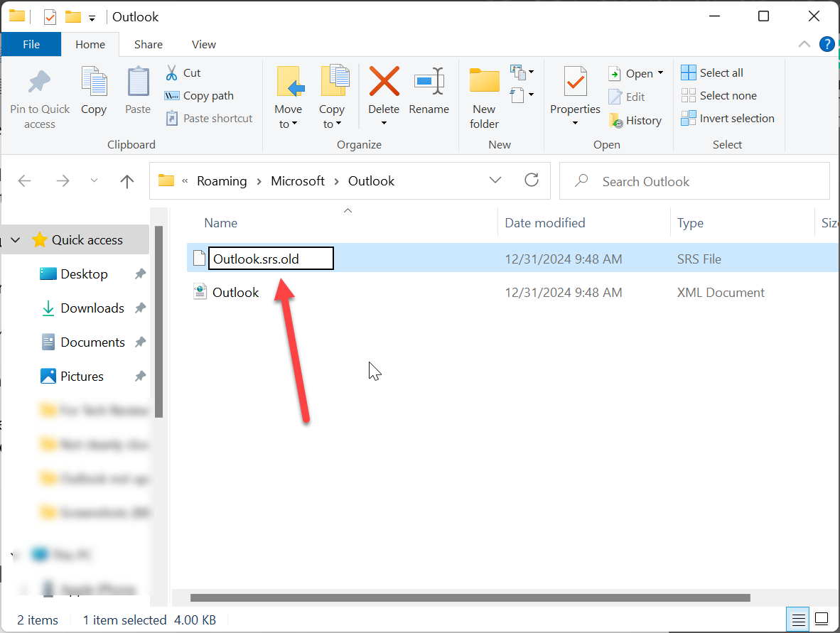
Task: Click the Outlook.srs.old rename box
Action: point(271,258)
